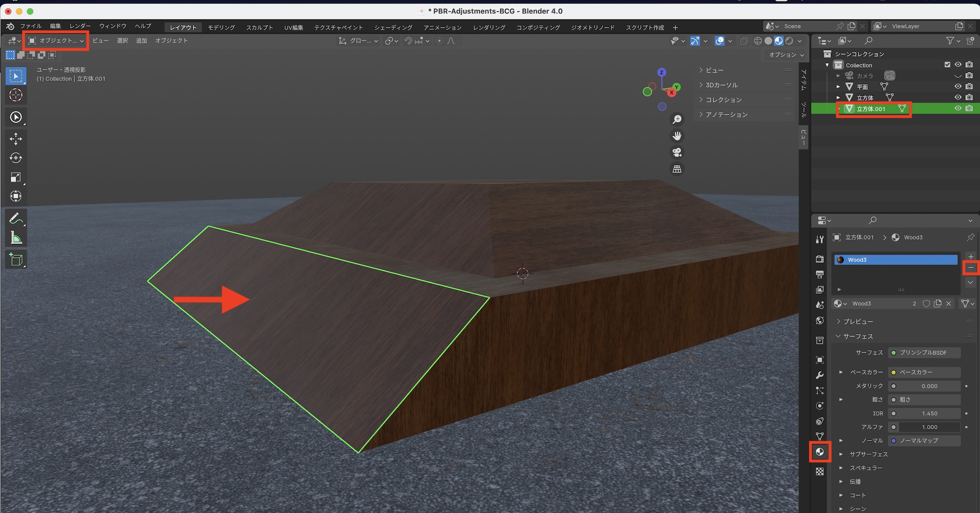Open the Modifier properties wrench tab
The height and width of the screenshot is (513, 980).
(x=820, y=375)
